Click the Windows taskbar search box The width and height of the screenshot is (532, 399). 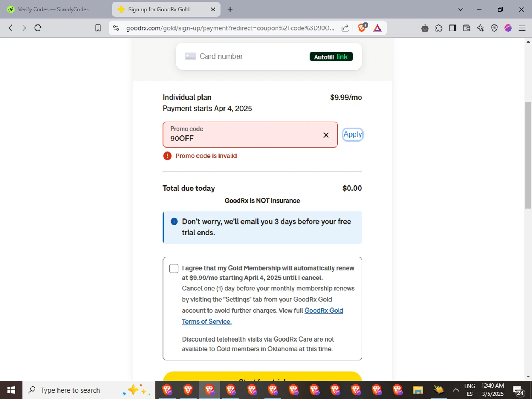89,390
